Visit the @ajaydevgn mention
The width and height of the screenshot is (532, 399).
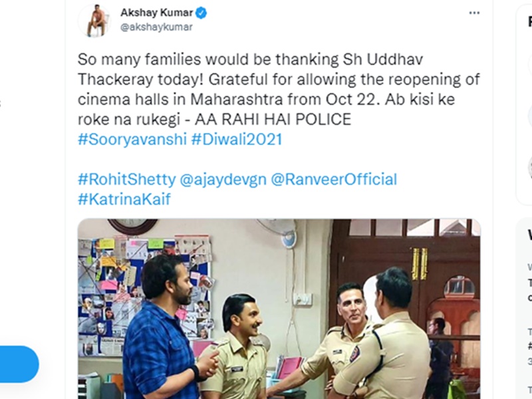(223, 179)
